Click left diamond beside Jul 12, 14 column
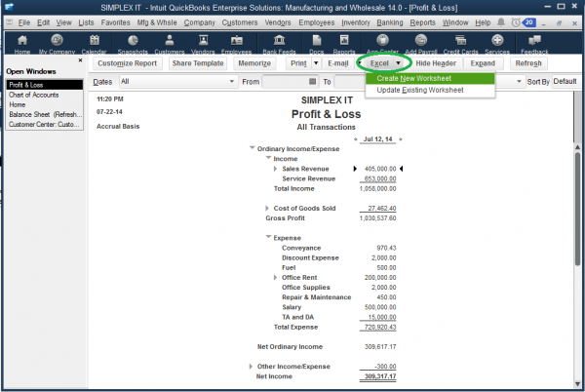 pyautogui.click(x=355, y=139)
